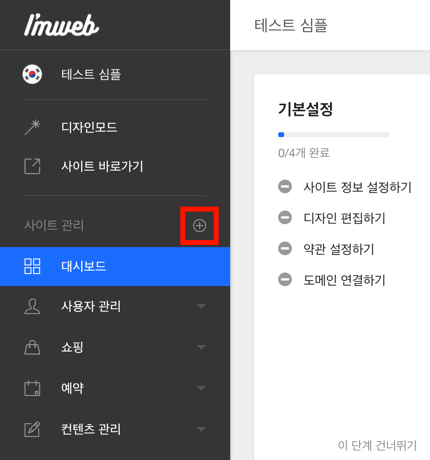430x460 pixels.
Task: Click the user silhouette icon
Action: (x=32, y=306)
